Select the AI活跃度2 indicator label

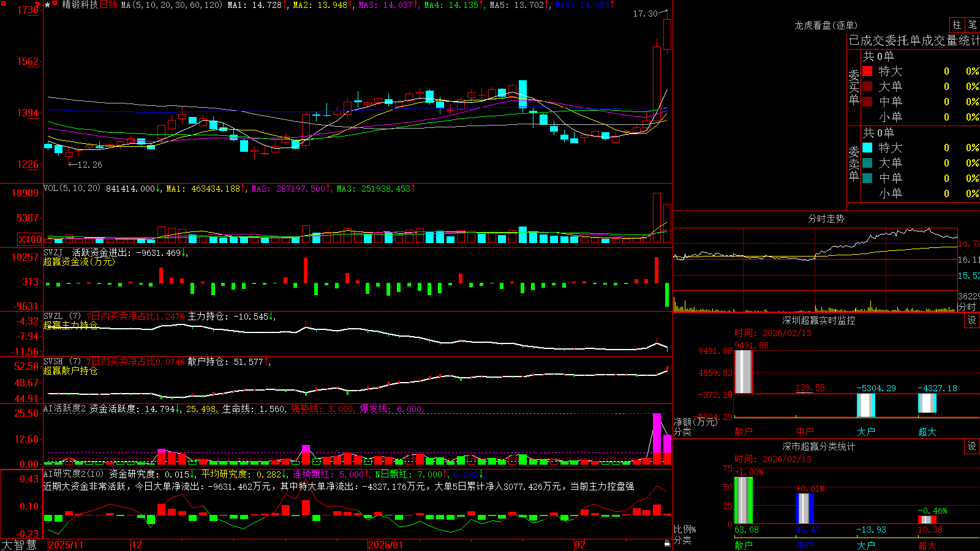tap(65, 409)
